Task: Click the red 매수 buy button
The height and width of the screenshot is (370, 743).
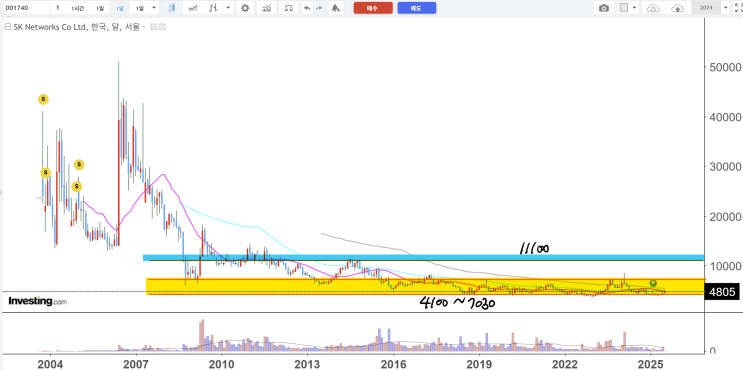Action: pyautogui.click(x=373, y=8)
